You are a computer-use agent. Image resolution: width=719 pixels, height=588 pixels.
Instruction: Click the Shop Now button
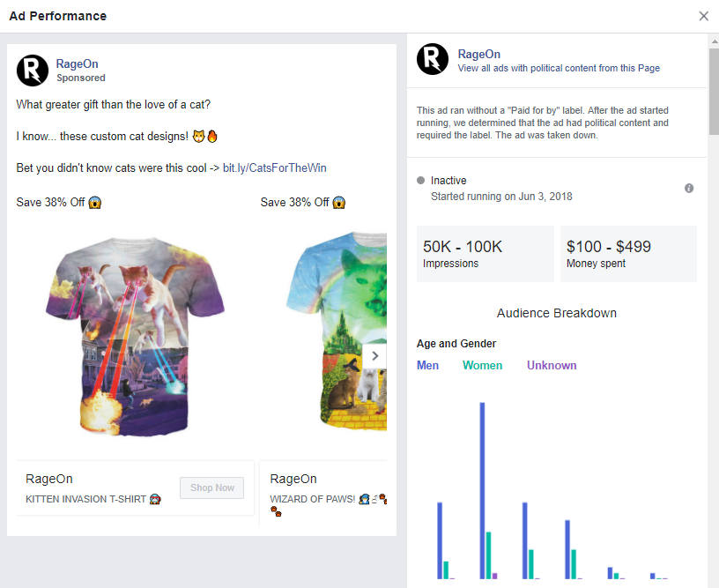point(211,488)
